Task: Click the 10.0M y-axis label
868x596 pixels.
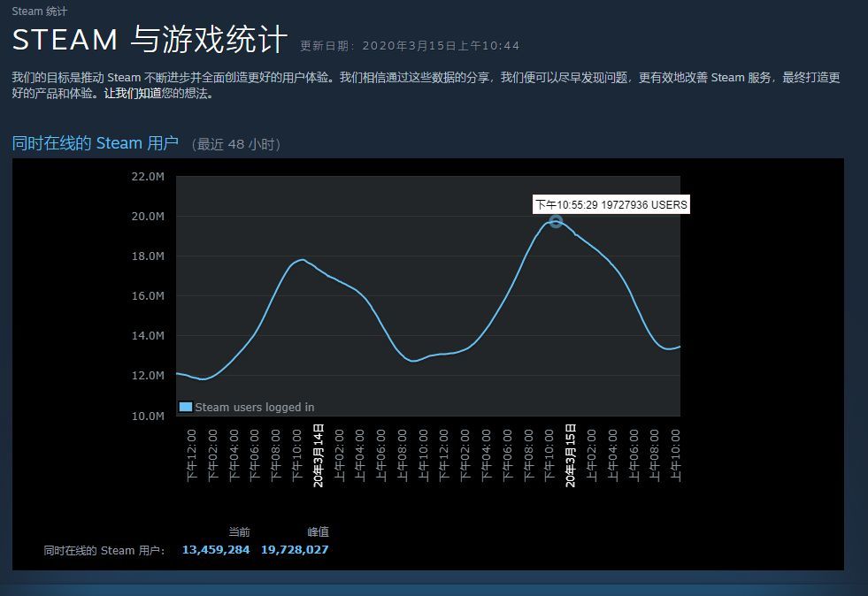Action: pyautogui.click(x=148, y=416)
